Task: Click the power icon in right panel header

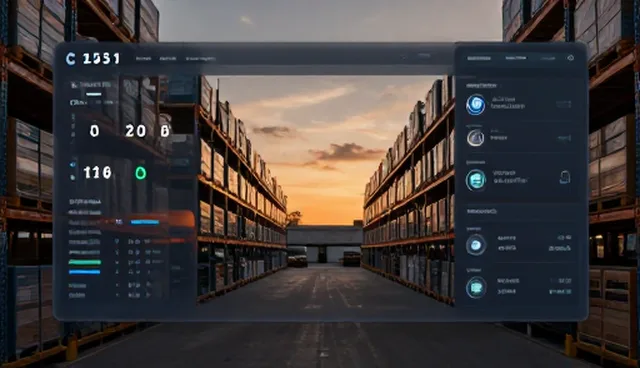Action: [x=571, y=58]
